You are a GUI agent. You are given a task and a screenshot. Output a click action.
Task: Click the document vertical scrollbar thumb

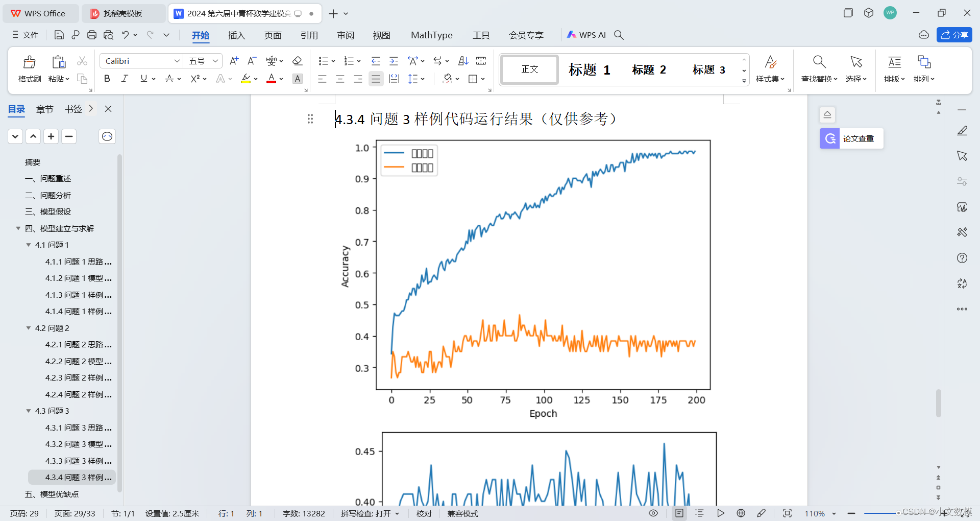coord(938,404)
